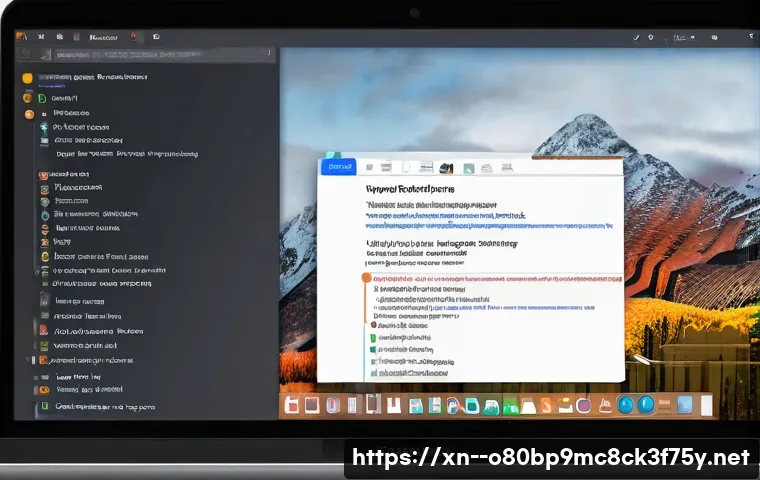This screenshot has height=480, width=760.
Task: Toggle the red bullet marker in the document list
Action: tap(373, 324)
